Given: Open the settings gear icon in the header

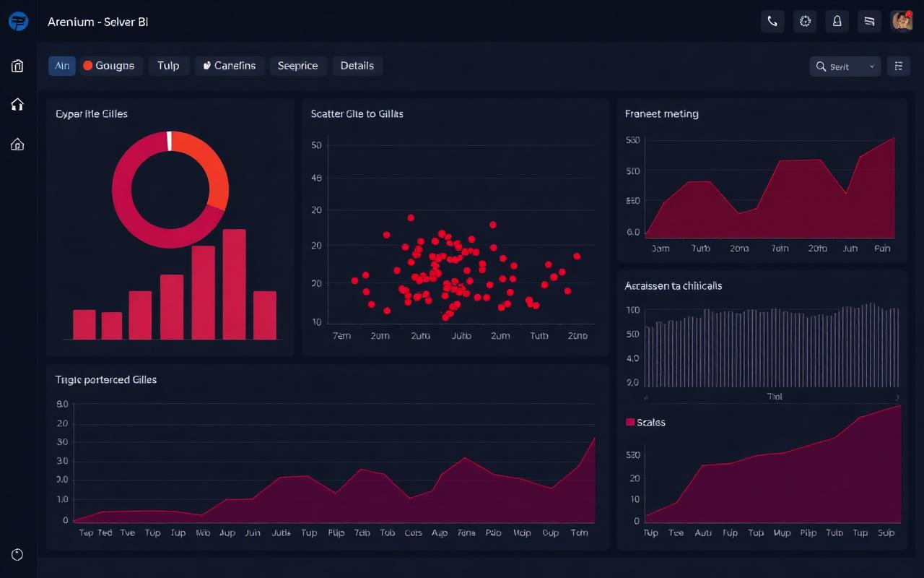Looking at the screenshot, I should tap(805, 22).
